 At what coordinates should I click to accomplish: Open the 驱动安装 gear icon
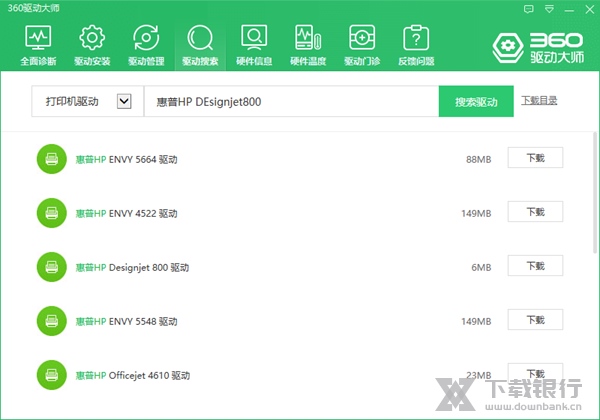pyautogui.click(x=92, y=46)
